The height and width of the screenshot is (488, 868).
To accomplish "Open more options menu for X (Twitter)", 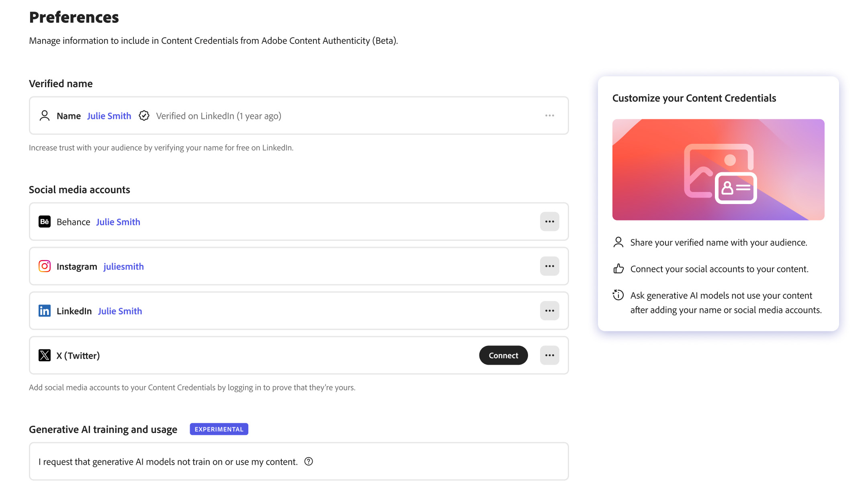I will (549, 355).
